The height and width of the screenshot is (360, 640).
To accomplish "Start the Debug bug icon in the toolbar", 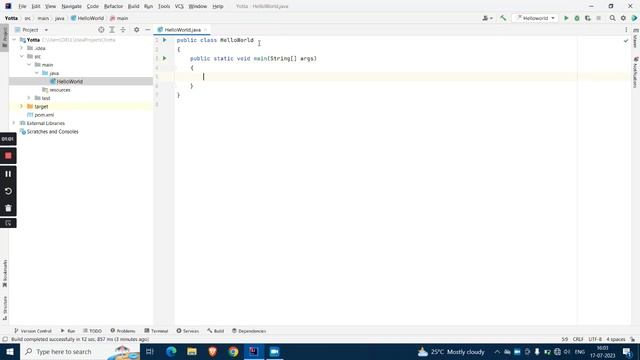I will (x=577, y=18).
